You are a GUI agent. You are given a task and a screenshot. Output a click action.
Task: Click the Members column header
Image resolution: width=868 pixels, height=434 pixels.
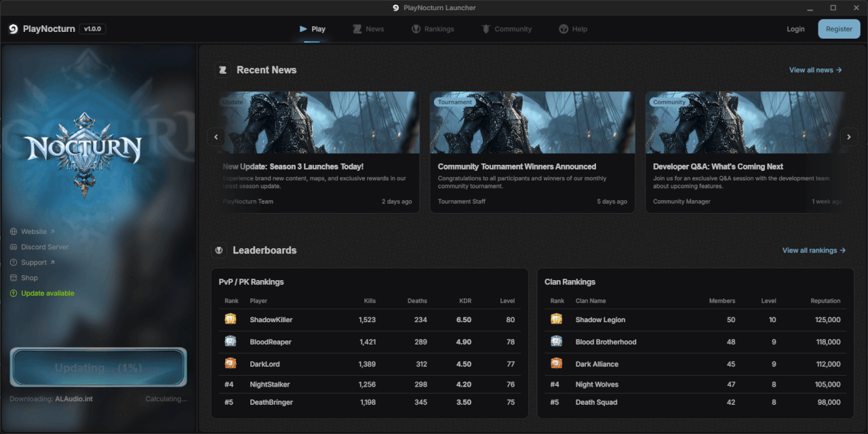tap(722, 301)
